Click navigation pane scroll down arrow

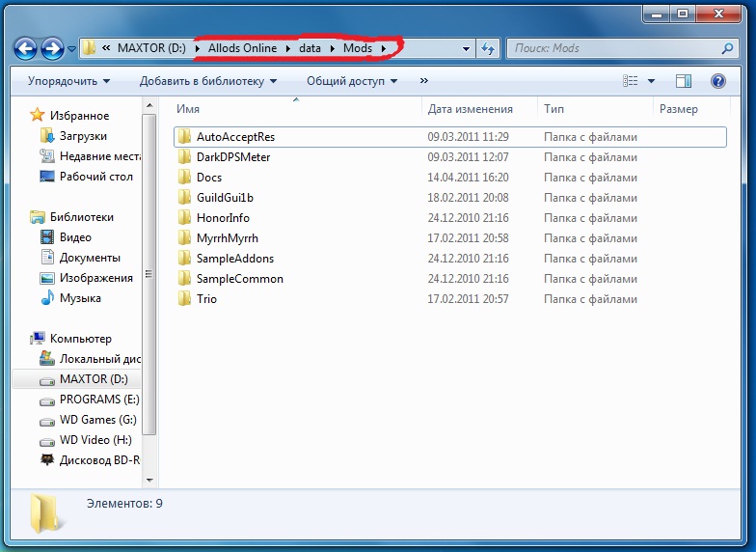(149, 481)
